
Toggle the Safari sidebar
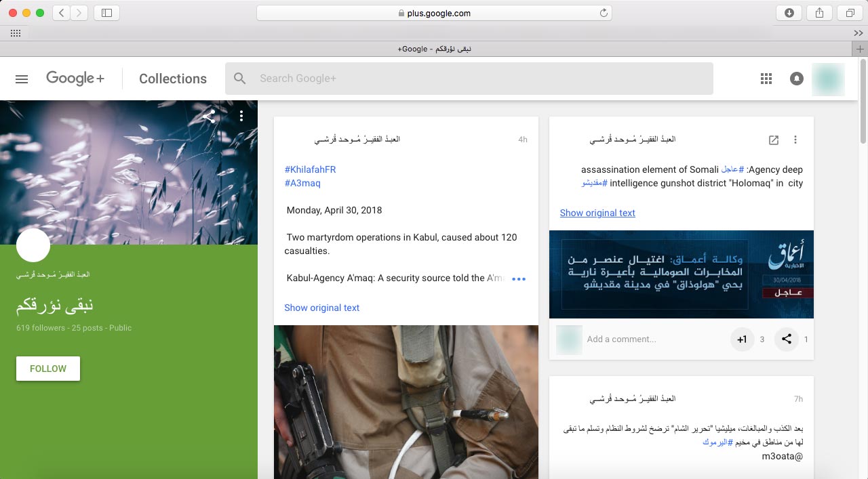(x=106, y=13)
